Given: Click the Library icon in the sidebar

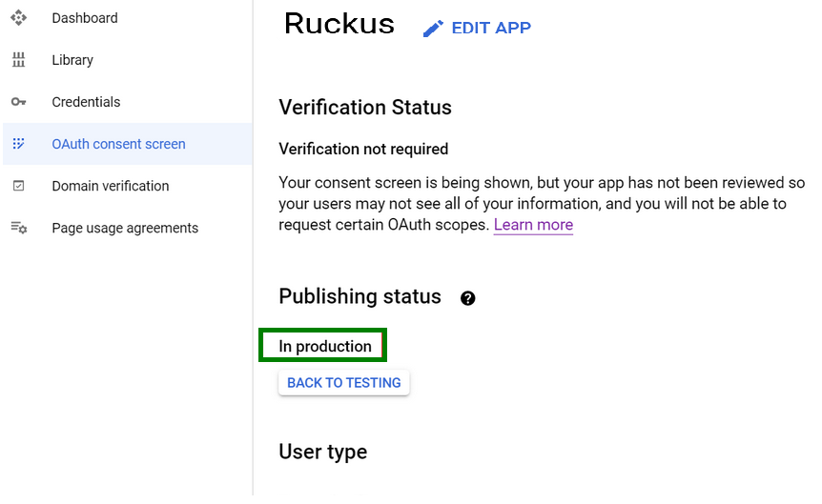Looking at the screenshot, I should click(18, 60).
